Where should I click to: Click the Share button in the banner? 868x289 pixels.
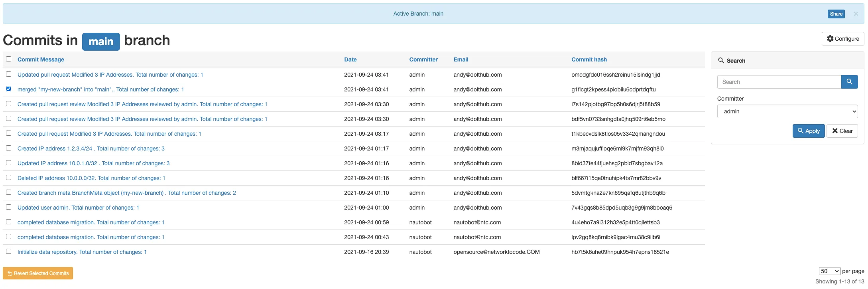836,14
